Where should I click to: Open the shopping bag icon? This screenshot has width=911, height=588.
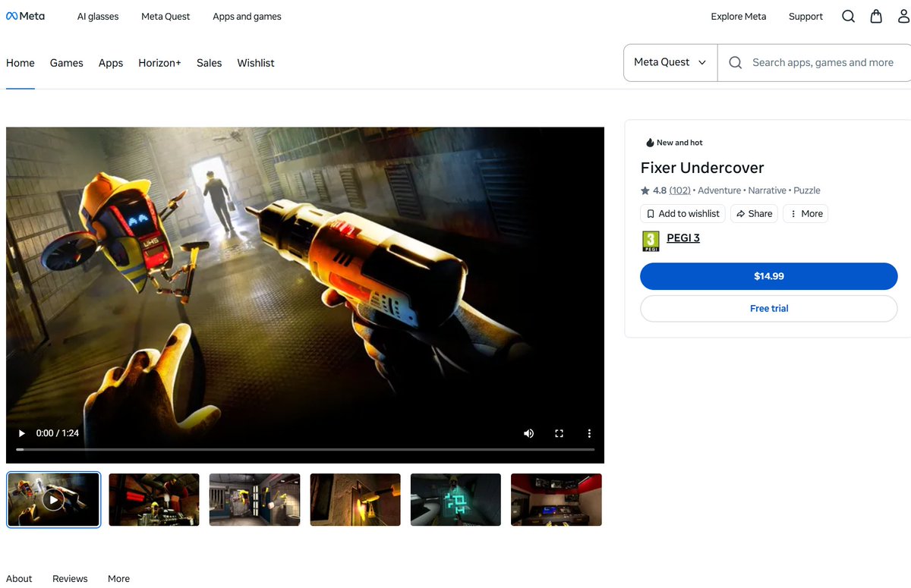[876, 16]
